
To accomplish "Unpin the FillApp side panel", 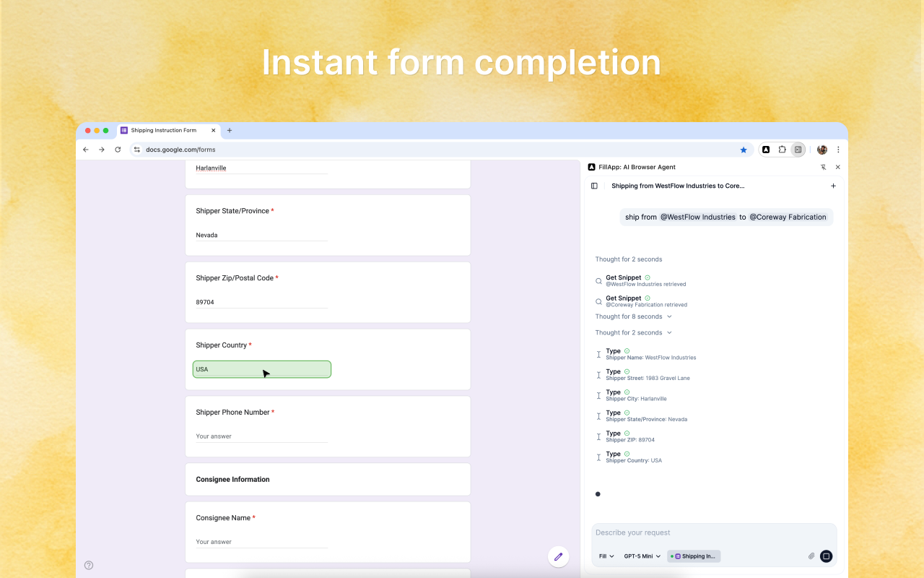I will coord(823,167).
